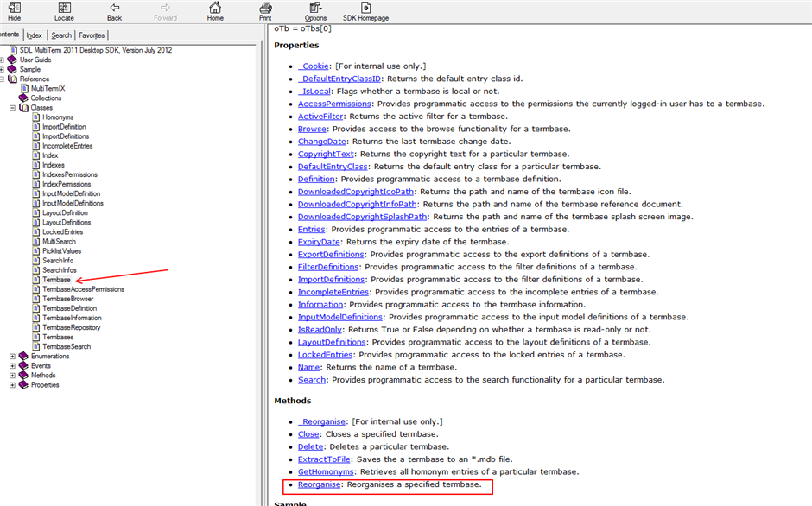The height and width of the screenshot is (506, 812).
Task: Expand the Methods tree node
Action: pyautogui.click(x=12, y=376)
